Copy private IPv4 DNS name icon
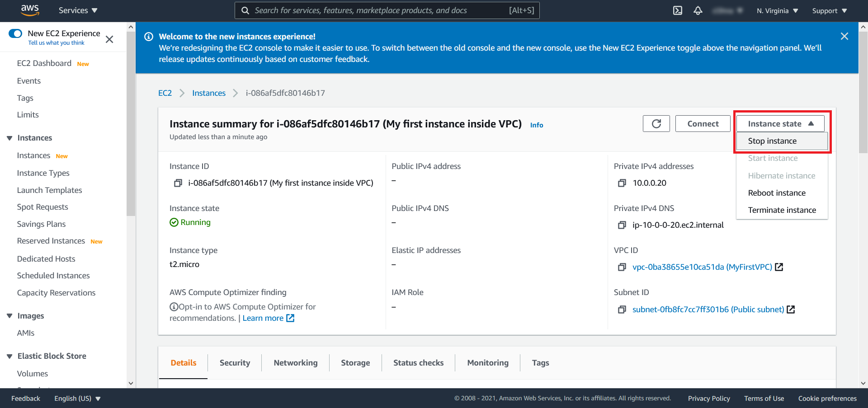 622,225
